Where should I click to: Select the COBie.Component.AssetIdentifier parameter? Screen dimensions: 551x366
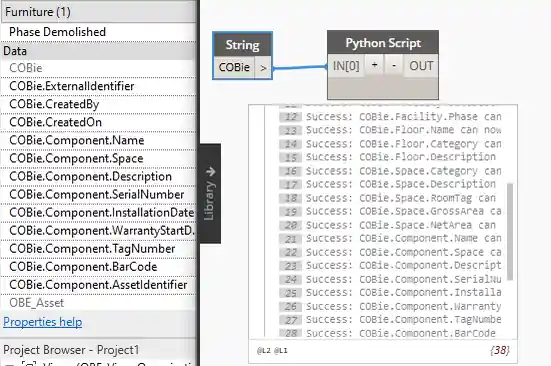click(x=98, y=285)
